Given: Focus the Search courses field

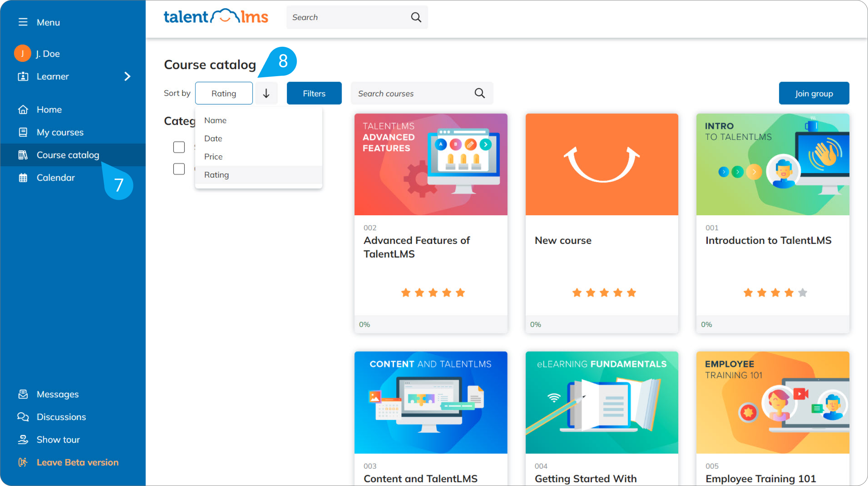Looking at the screenshot, I should tap(422, 93).
